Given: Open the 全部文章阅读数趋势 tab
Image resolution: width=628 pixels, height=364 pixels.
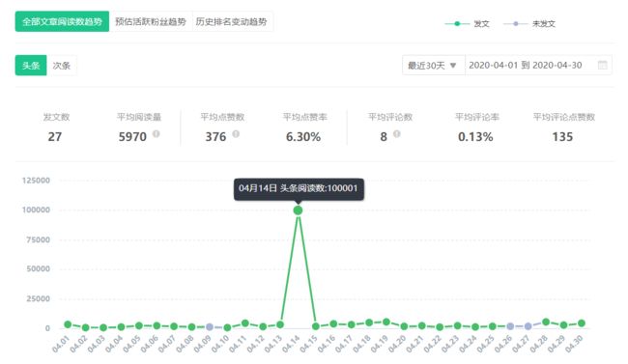Looking at the screenshot, I should 62,21.
